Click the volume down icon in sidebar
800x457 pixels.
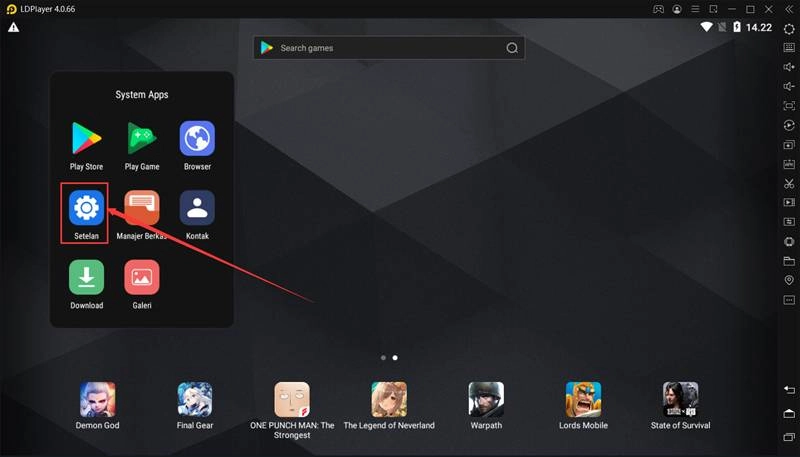coord(789,86)
